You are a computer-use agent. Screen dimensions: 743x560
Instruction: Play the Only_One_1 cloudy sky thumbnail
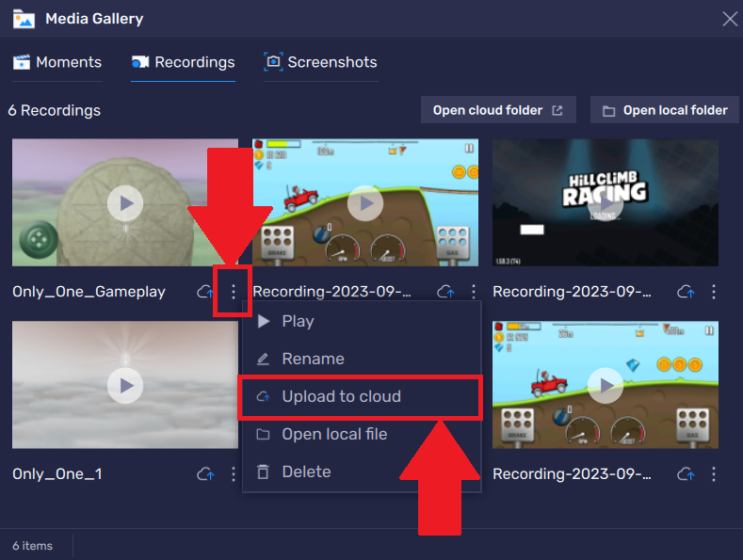(x=125, y=384)
